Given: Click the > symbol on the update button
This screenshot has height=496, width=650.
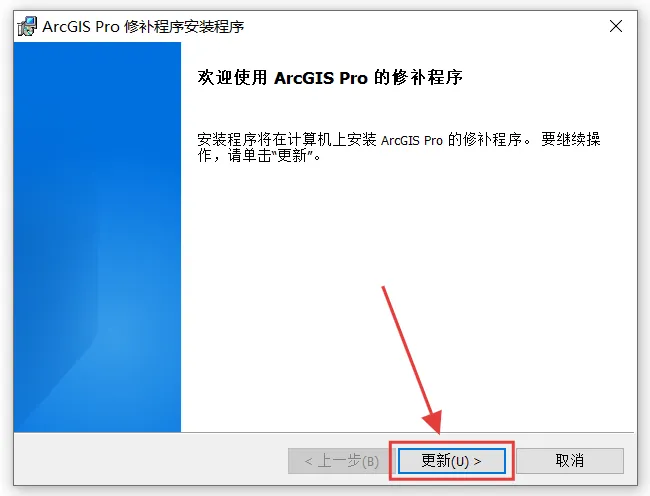Looking at the screenshot, I should pos(477,461).
